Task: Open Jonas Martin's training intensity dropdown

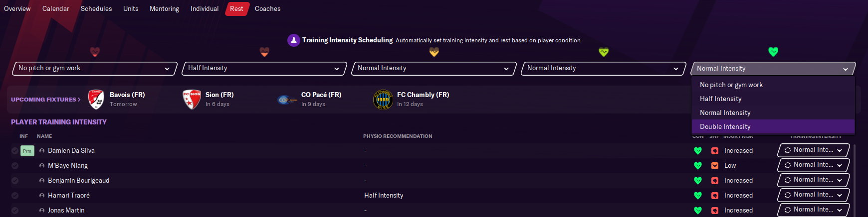Action: pos(813,210)
